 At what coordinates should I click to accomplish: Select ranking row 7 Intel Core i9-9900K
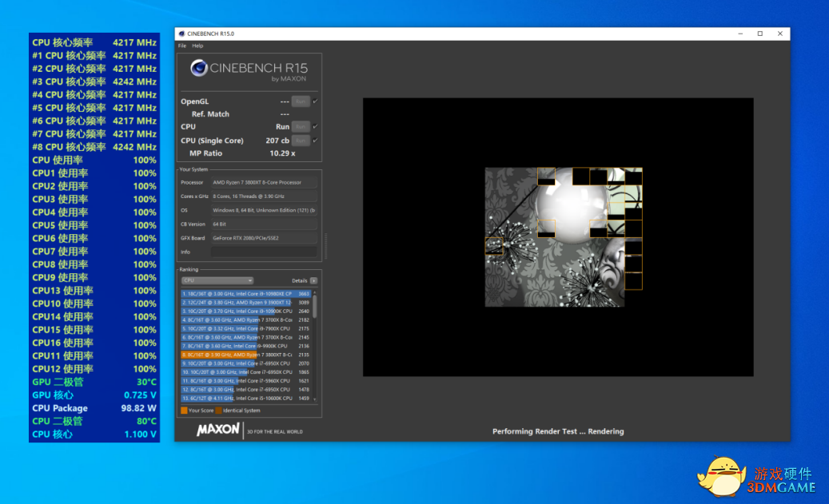(x=246, y=346)
